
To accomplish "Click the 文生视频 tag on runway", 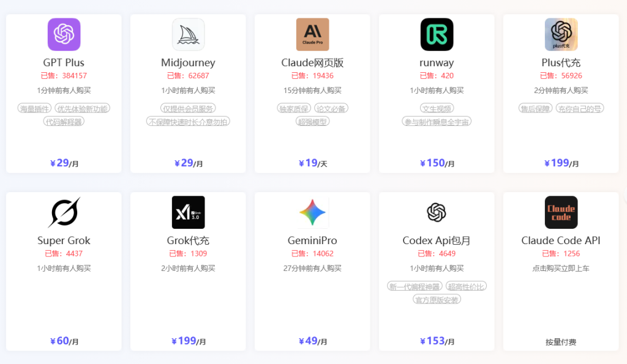I will [x=437, y=109].
